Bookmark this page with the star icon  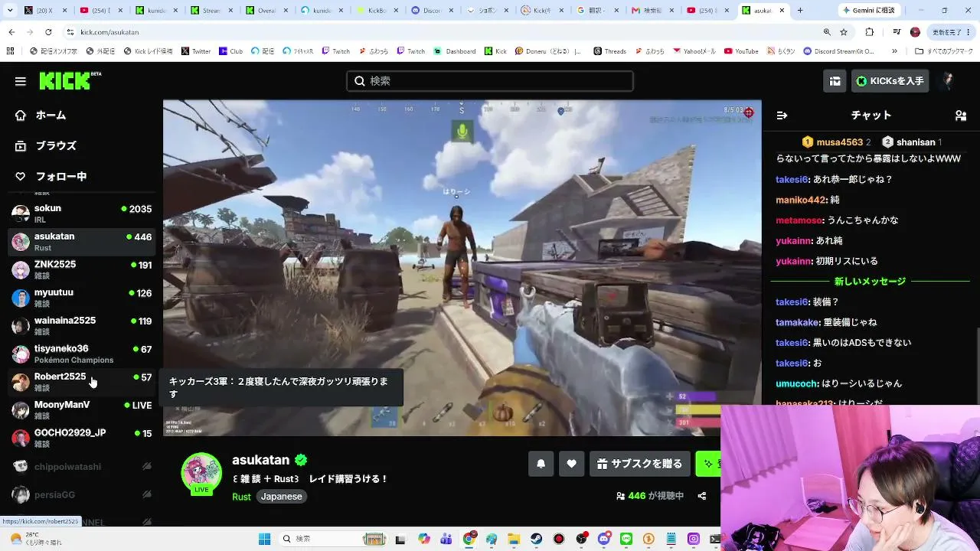844,32
